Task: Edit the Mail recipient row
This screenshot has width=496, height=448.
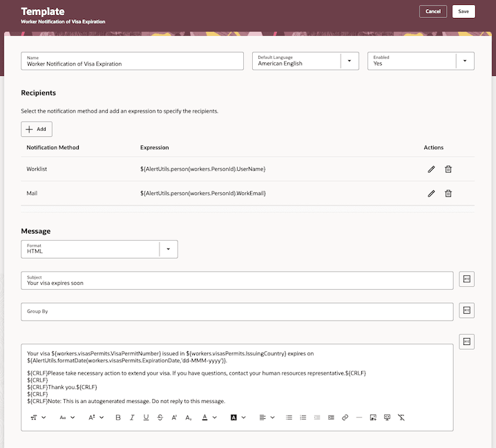Action: pos(431,194)
